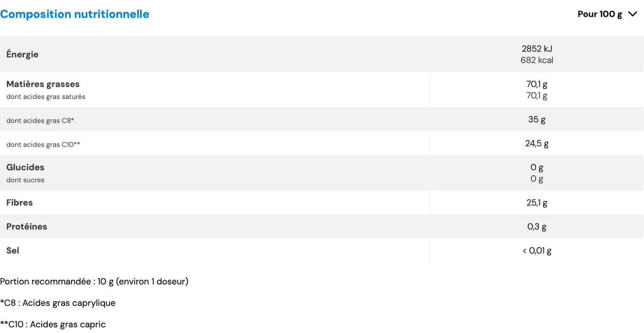This screenshot has width=644, height=333.
Task: Select the Glucides row label
Action: click(25, 167)
